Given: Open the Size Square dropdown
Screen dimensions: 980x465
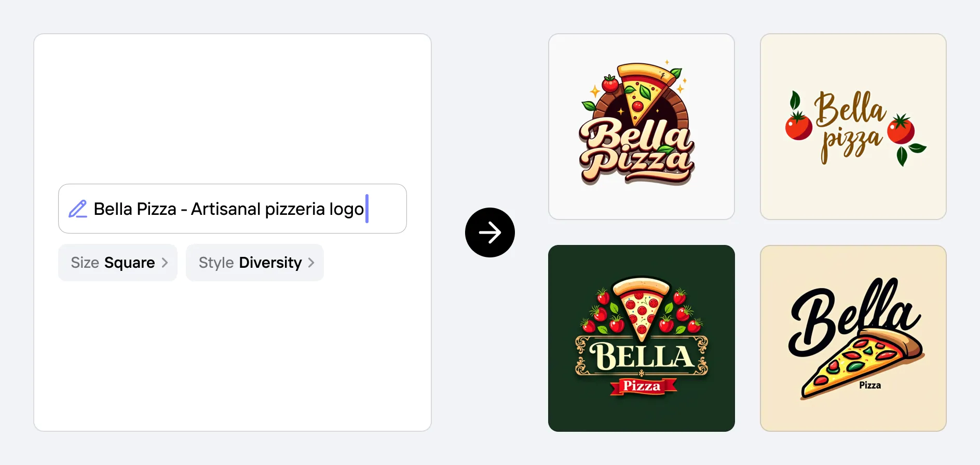Looking at the screenshot, I should pyautogui.click(x=118, y=263).
